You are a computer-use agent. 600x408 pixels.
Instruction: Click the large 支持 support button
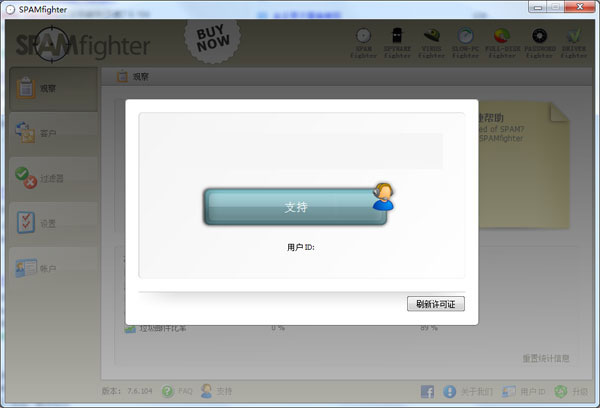[295, 207]
